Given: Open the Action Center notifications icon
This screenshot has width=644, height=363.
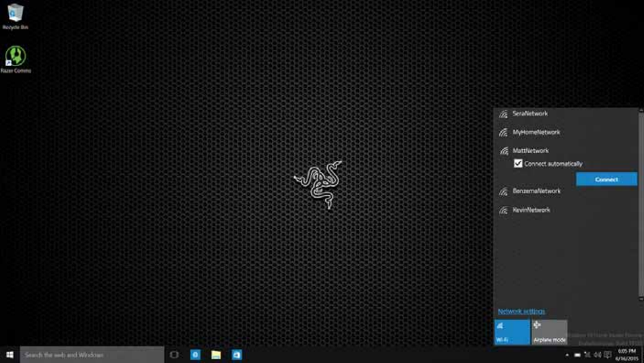Looking at the screenshot, I should (x=608, y=355).
